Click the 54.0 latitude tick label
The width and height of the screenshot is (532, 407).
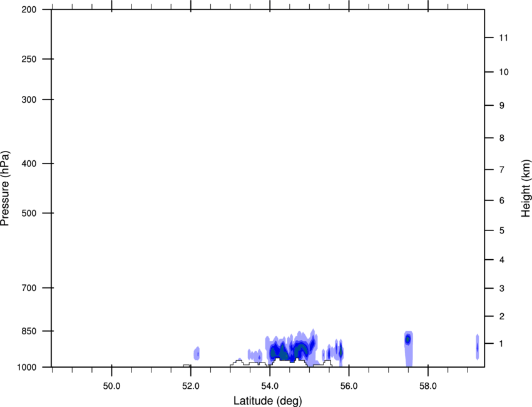click(x=270, y=383)
